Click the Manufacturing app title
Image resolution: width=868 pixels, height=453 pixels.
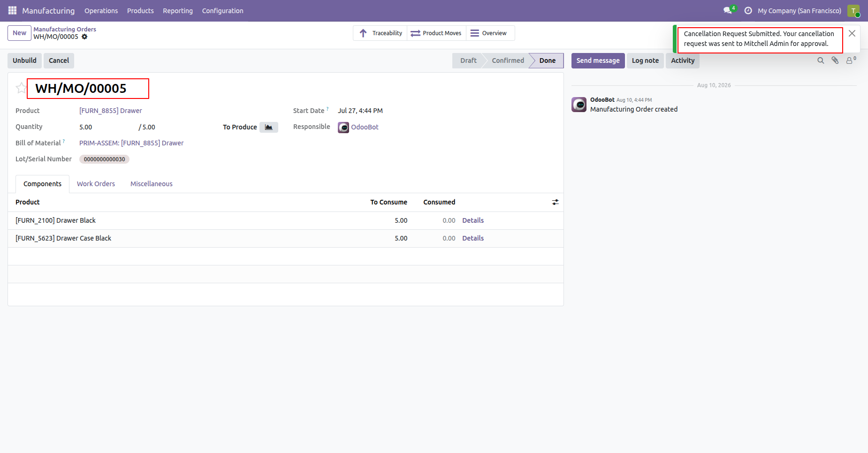tap(48, 10)
